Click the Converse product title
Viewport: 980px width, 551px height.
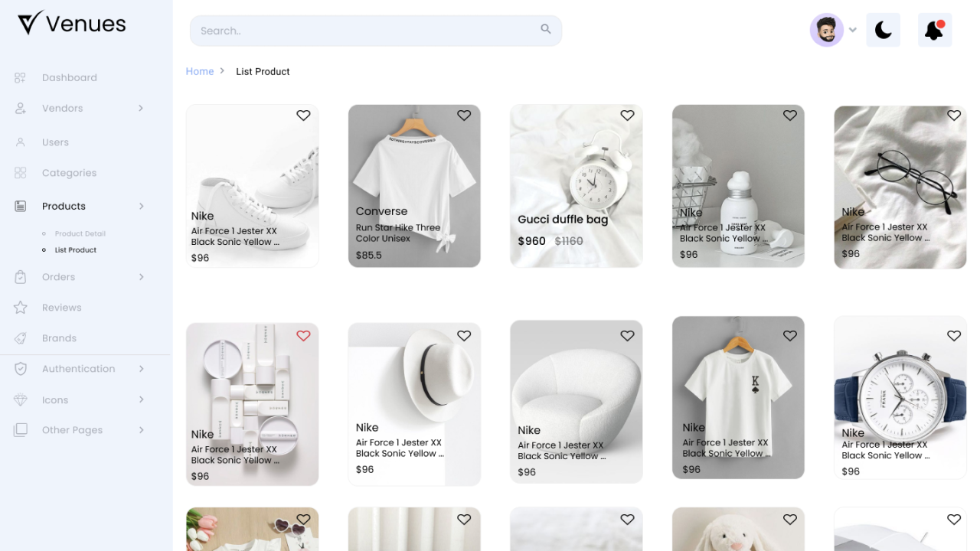(x=382, y=211)
